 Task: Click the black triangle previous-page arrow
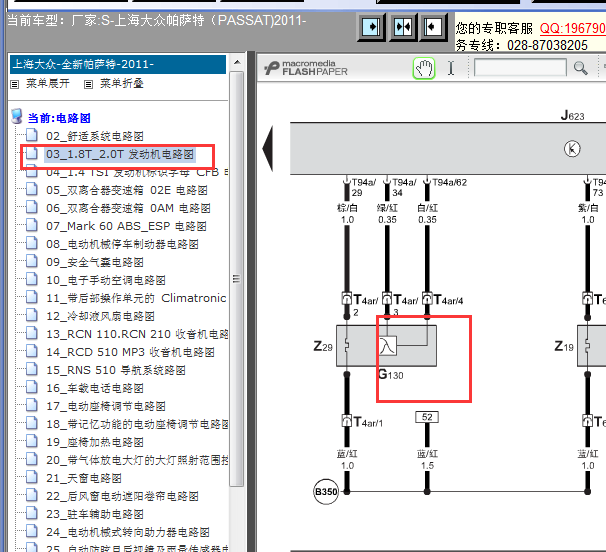click(268, 148)
